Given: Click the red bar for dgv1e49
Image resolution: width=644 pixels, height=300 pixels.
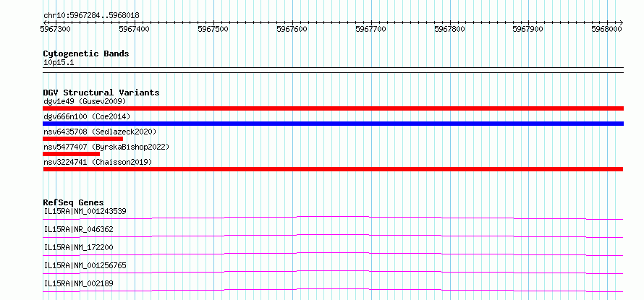Looking at the screenshot, I should tap(333, 108).
